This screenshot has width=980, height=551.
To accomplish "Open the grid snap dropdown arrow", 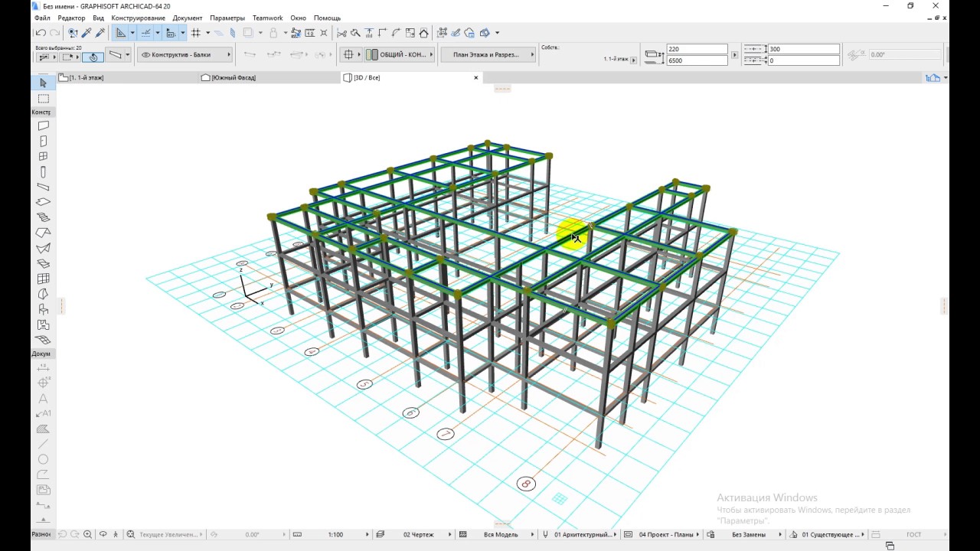I will pyautogui.click(x=207, y=33).
